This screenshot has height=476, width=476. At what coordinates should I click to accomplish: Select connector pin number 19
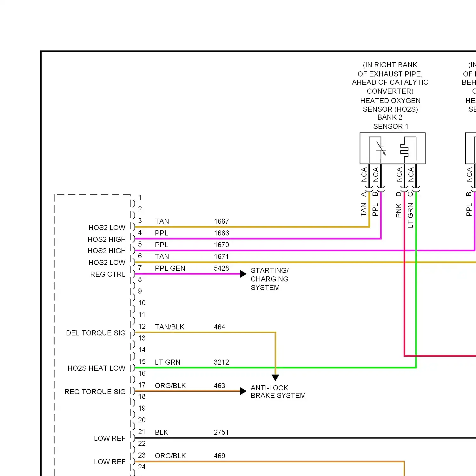pyautogui.click(x=142, y=408)
